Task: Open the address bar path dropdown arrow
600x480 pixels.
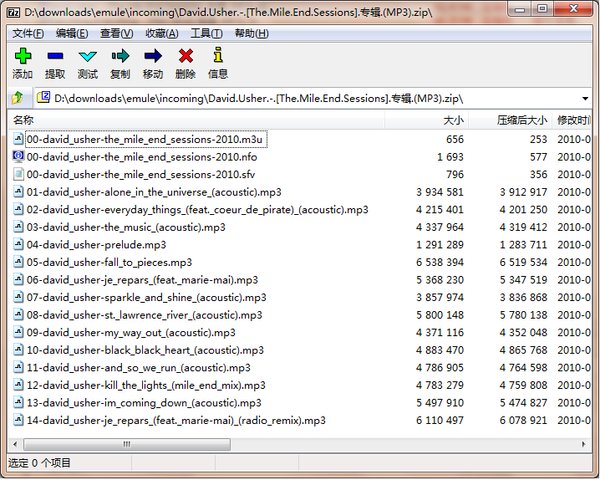Action: (x=585, y=98)
